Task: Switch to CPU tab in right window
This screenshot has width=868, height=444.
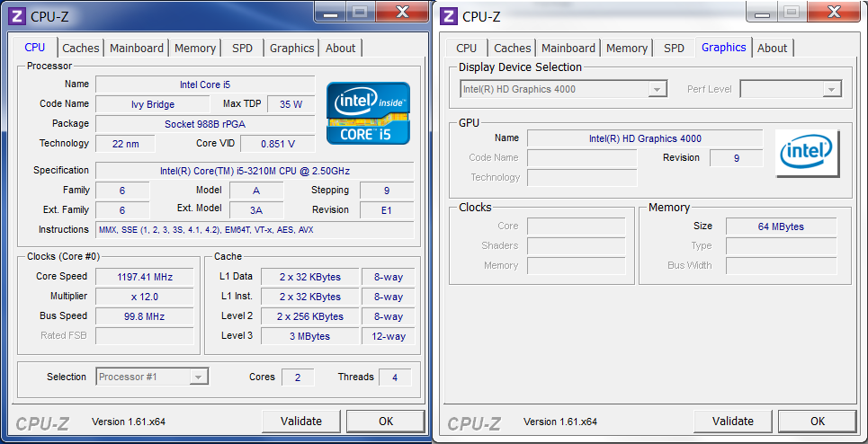Action: (x=467, y=49)
